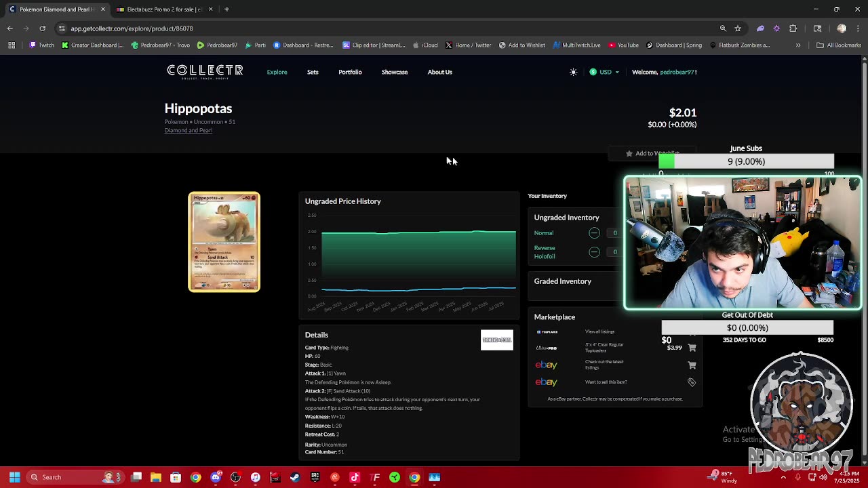
Task: Open the Windows Start menu
Action: tap(14, 477)
